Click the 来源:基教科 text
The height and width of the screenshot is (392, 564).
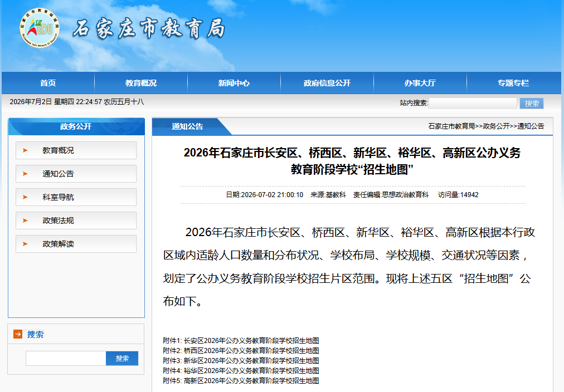328,195
